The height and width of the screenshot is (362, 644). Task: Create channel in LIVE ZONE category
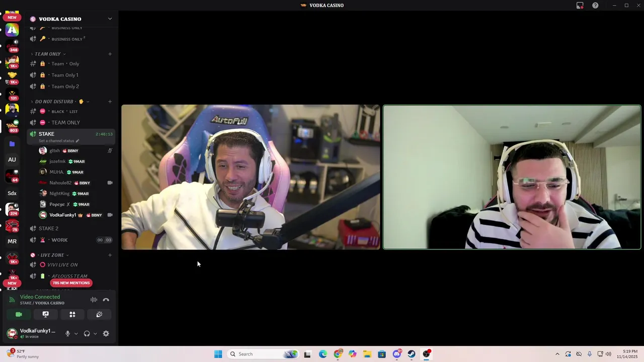[x=110, y=255]
